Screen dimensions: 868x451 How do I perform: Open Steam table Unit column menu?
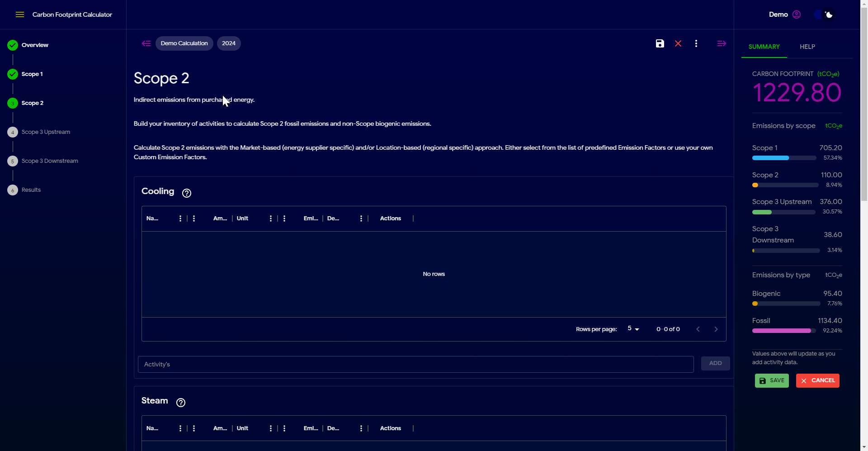[271, 428]
